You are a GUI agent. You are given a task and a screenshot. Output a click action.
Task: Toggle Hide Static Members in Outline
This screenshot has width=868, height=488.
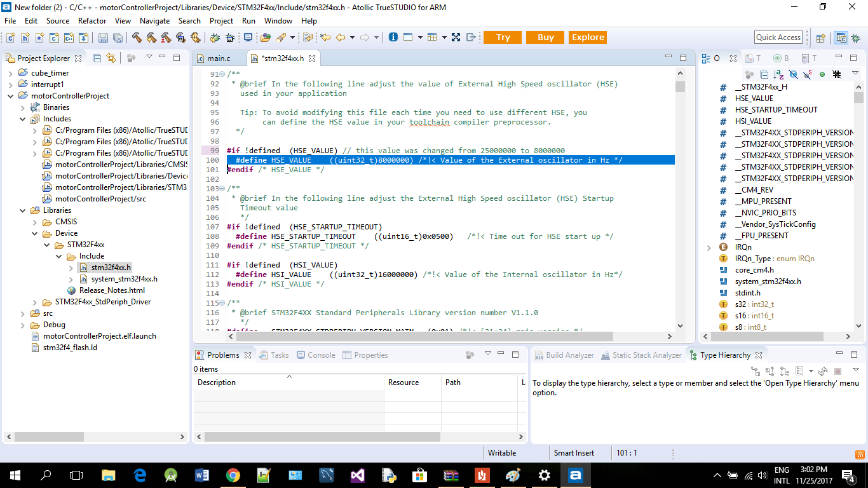pyautogui.click(x=808, y=74)
